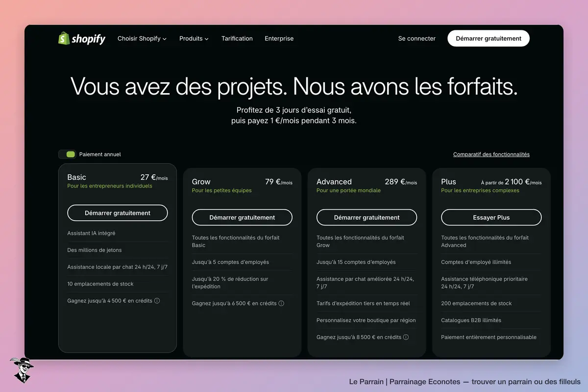Start free on the Advanced plan
Screen dimensions: 588x392
click(367, 218)
